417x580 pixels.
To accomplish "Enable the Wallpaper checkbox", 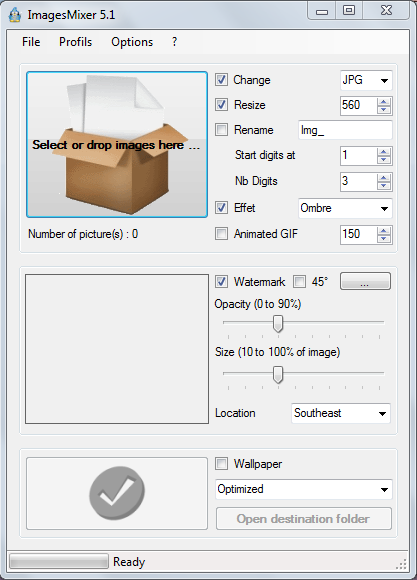I will coord(221,463).
